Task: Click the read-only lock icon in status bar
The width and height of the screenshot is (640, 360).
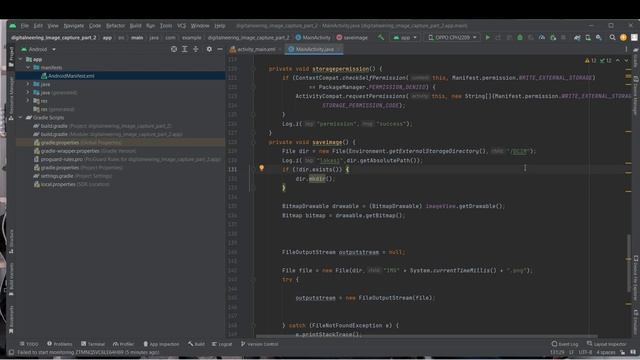Action: point(622,352)
